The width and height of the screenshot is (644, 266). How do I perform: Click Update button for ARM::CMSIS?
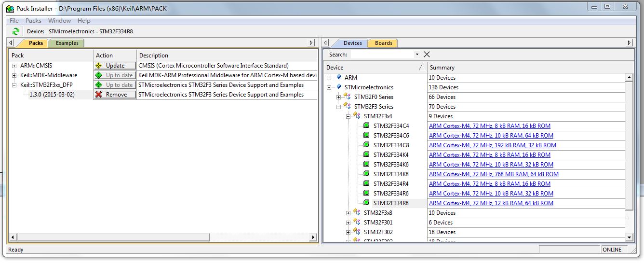tap(115, 66)
